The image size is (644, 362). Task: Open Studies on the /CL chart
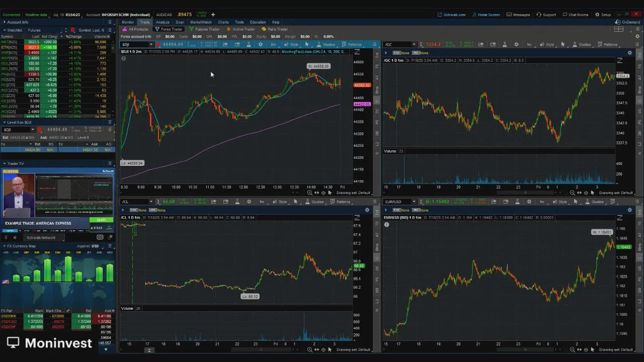pyautogui.click(x=314, y=202)
